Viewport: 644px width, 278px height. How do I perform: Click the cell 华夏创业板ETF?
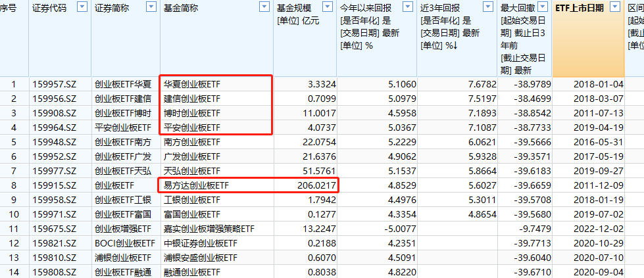click(217, 85)
